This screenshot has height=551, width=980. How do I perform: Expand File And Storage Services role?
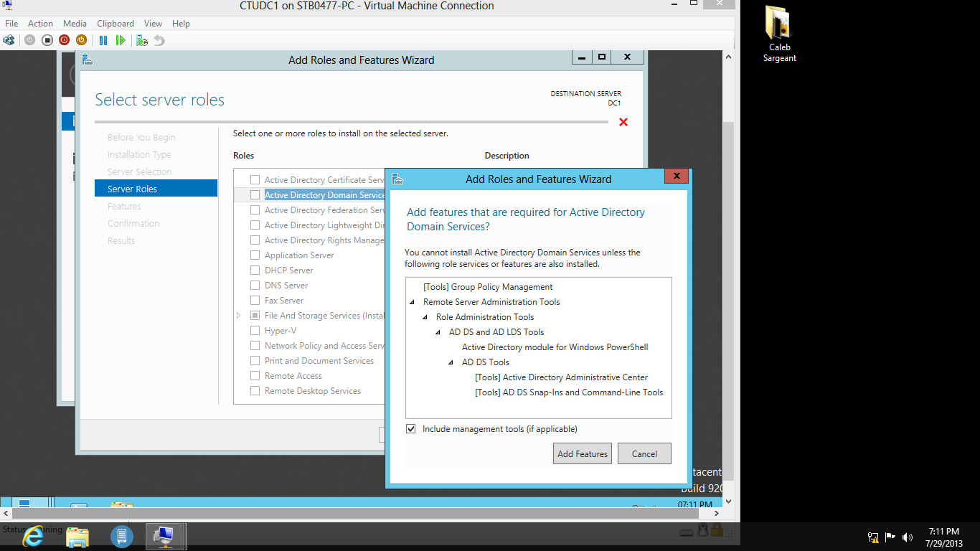point(239,316)
